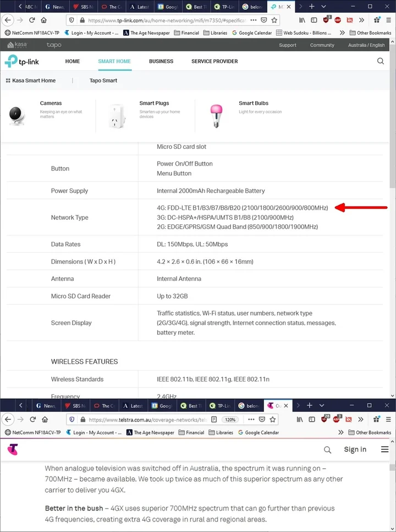Click the Telstra logo
This screenshot has width=396, height=532.
point(13,449)
